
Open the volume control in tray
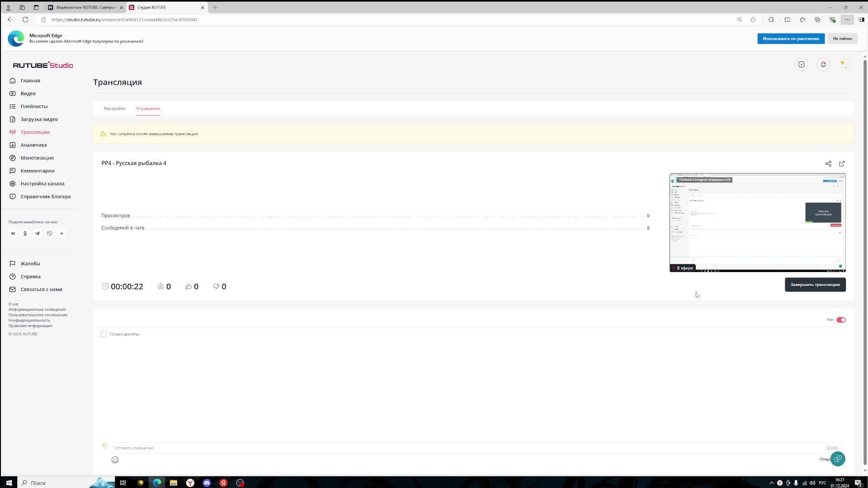point(812,483)
